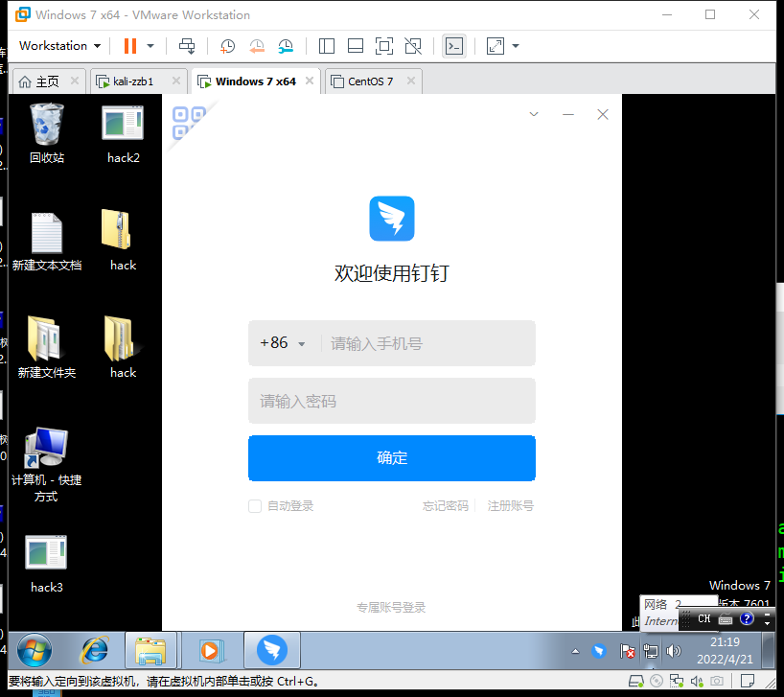Click the VMware hard disk status icon
Image resolution: width=784 pixels, height=697 pixels.
click(x=636, y=681)
